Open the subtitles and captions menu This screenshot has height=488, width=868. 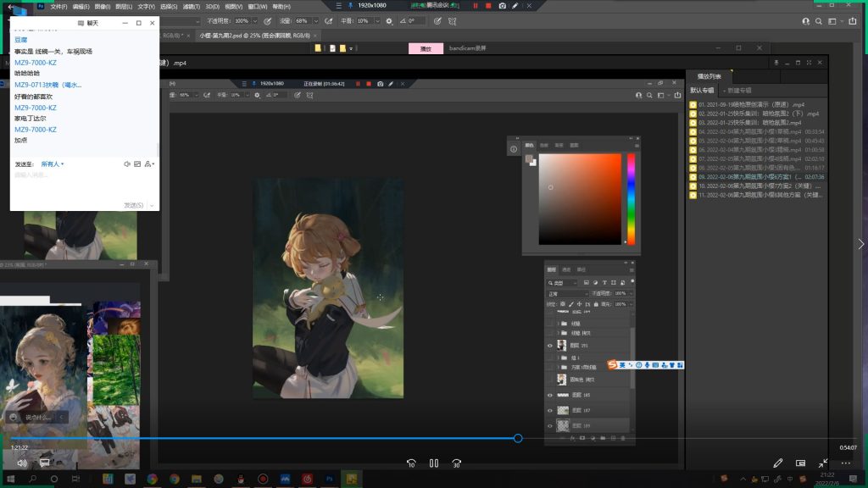click(44, 463)
